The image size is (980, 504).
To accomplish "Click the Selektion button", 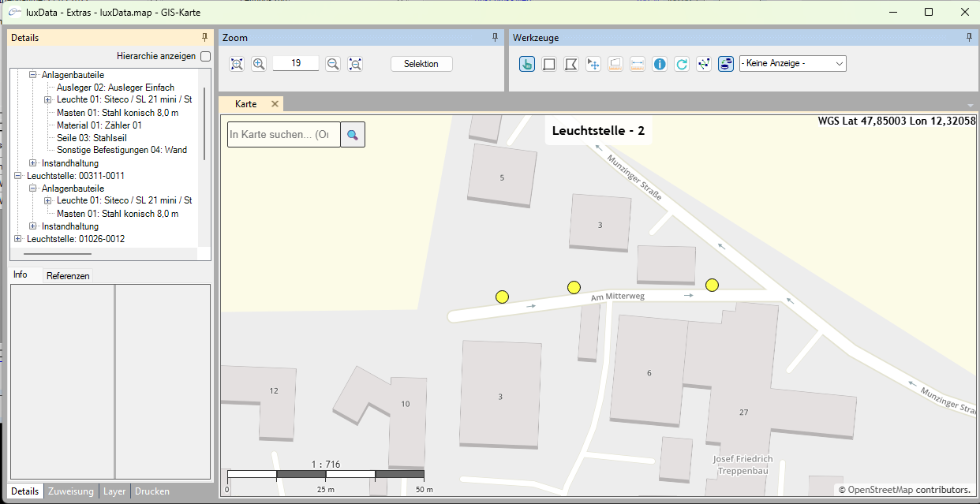I will click(x=421, y=64).
